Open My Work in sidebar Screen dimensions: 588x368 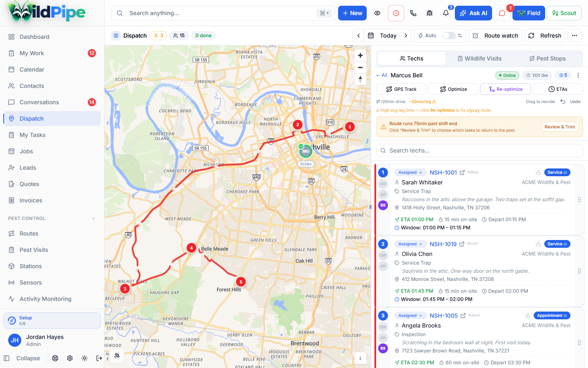click(52, 53)
